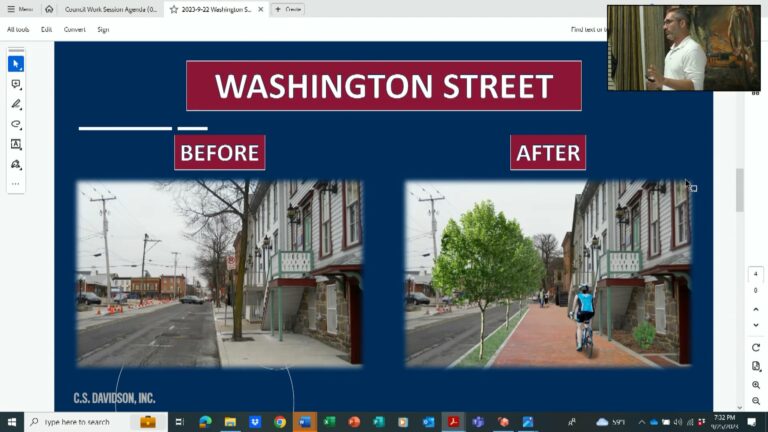Open the hamburger Menu
Viewport: 768px width, 432px height.
pos(19,9)
